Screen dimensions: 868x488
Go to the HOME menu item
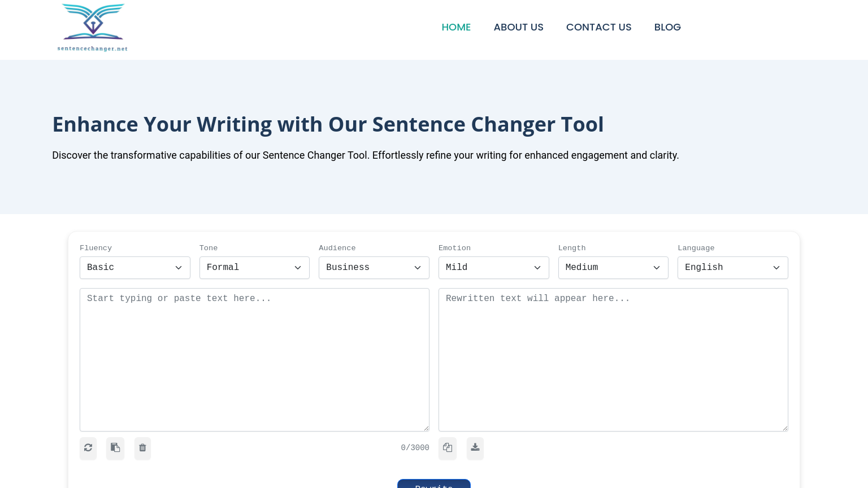pyautogui.click(x=456, y=27)
